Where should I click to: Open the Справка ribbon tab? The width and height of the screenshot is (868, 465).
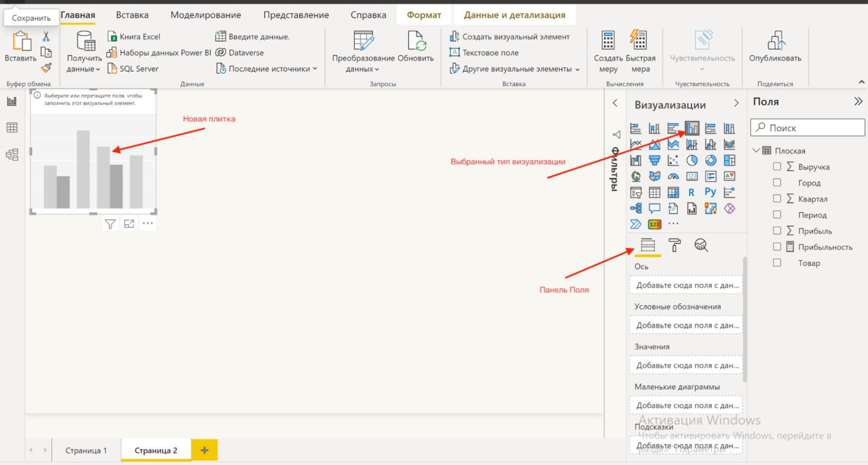click(368, 15)
